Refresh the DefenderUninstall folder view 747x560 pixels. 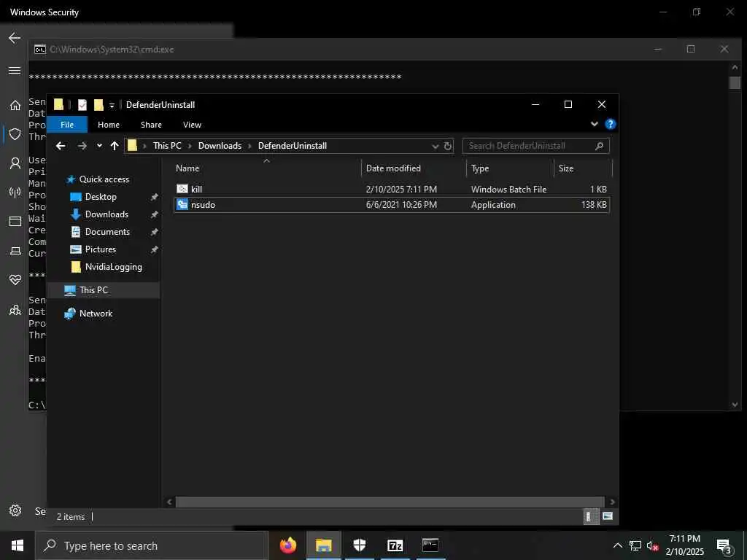click(447, 146)
